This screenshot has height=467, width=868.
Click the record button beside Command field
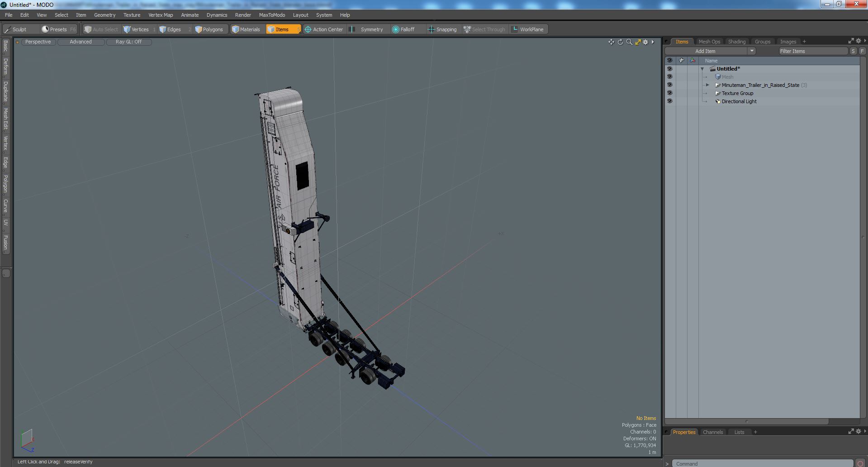pyautogui.click(x=860, y=463)
